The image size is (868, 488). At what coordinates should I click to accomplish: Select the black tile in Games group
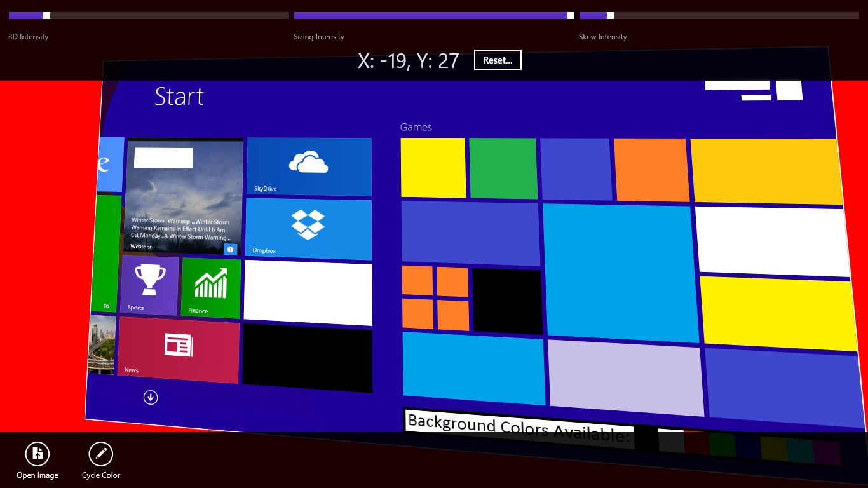coord(507,301)
